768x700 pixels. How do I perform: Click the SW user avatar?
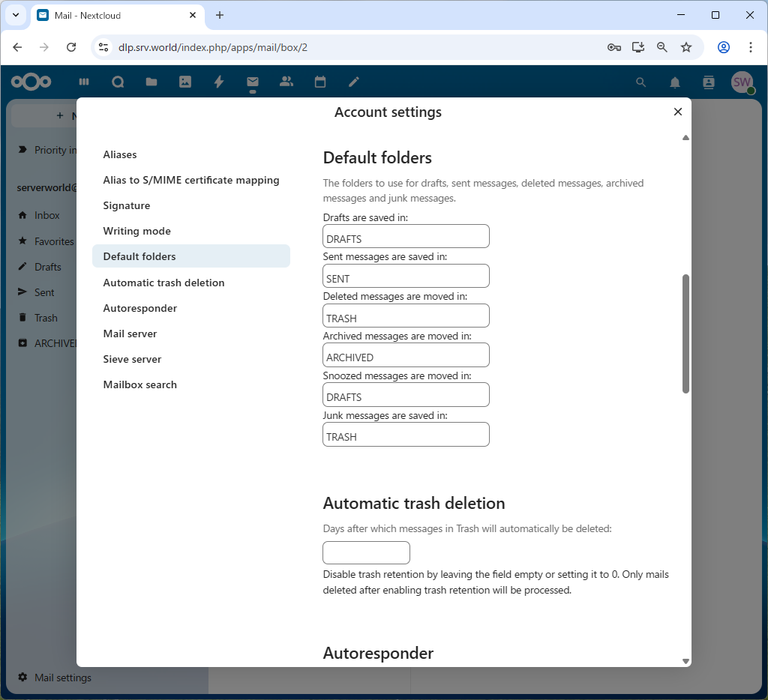(741, 82)
